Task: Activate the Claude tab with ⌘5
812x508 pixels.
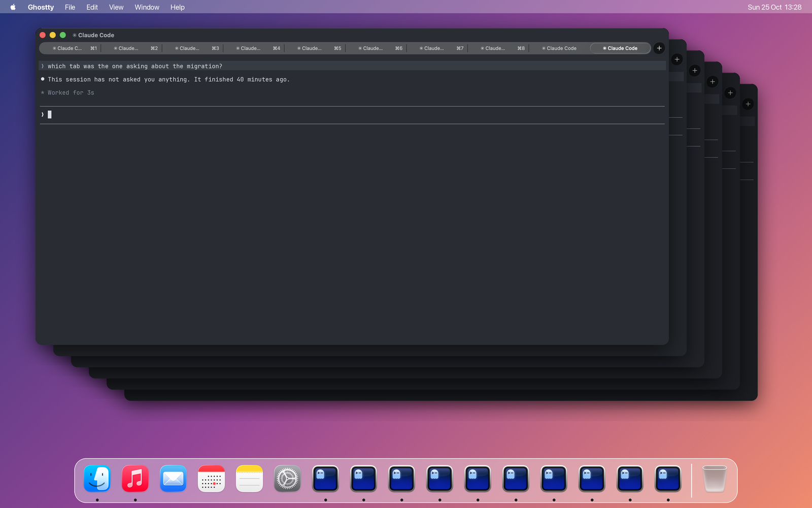Action: (315, 48)
